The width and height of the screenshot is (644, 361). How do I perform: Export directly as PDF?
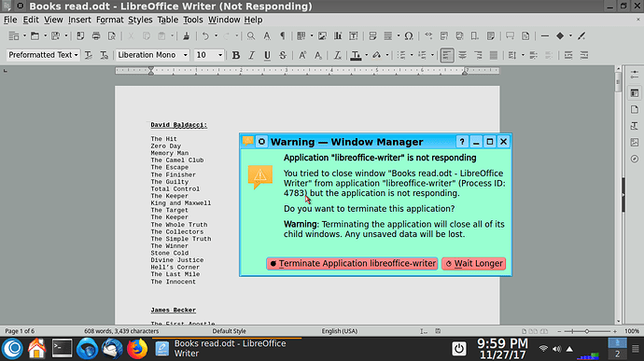[x=80, y=36]
